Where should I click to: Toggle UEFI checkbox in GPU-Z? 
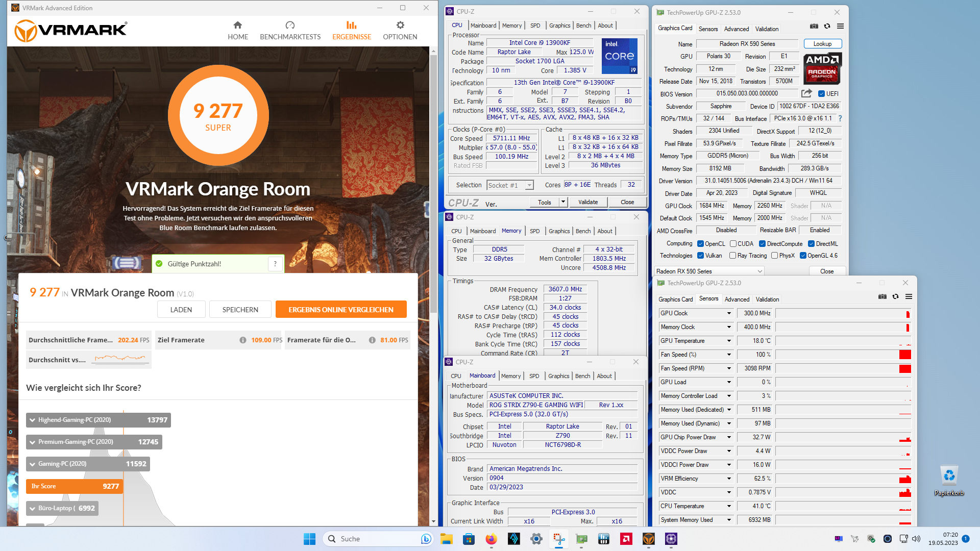[x=821, y=94]
